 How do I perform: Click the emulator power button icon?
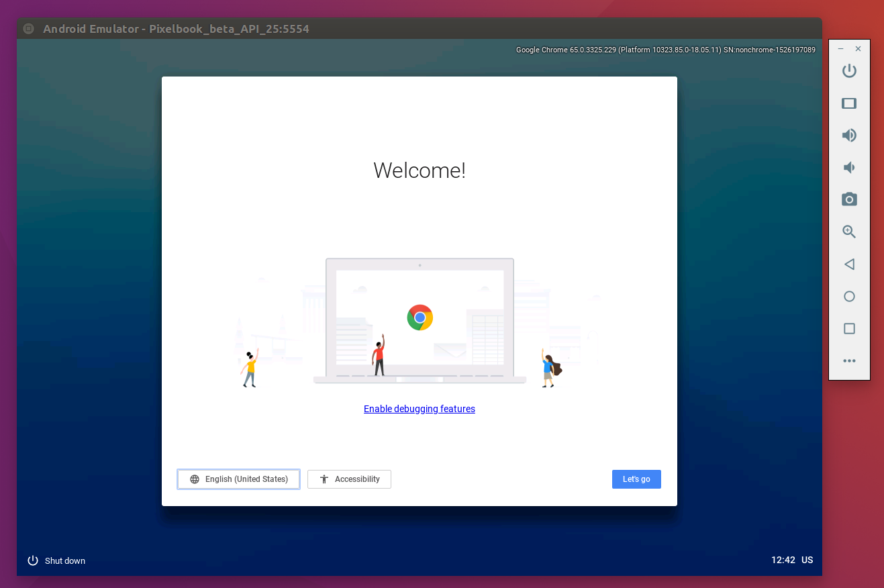(849, 70)
